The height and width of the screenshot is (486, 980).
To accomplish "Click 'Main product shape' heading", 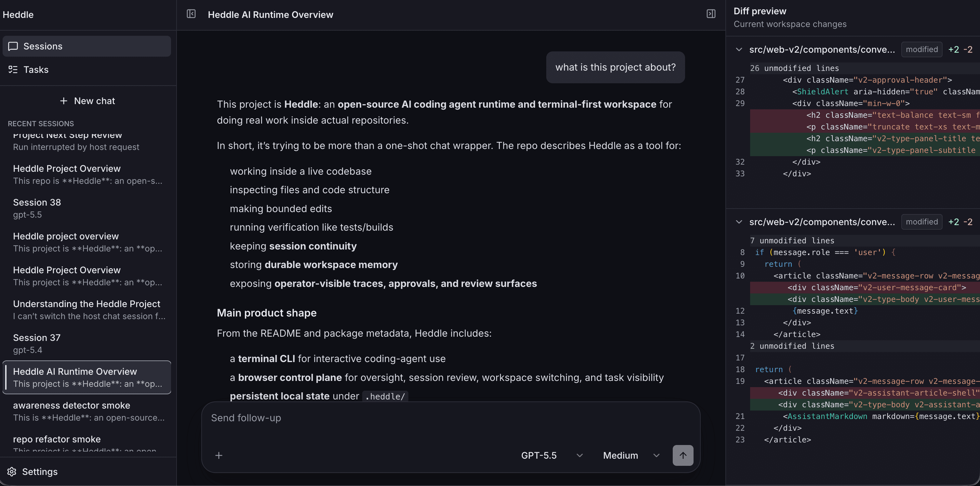I will tap(266, 313).
